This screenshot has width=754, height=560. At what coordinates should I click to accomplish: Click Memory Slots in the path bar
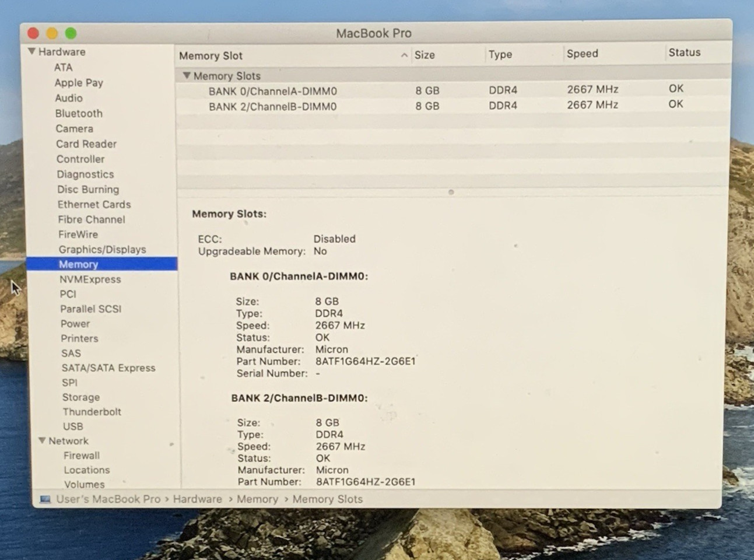pyautogui.click(x=327, y=499)
